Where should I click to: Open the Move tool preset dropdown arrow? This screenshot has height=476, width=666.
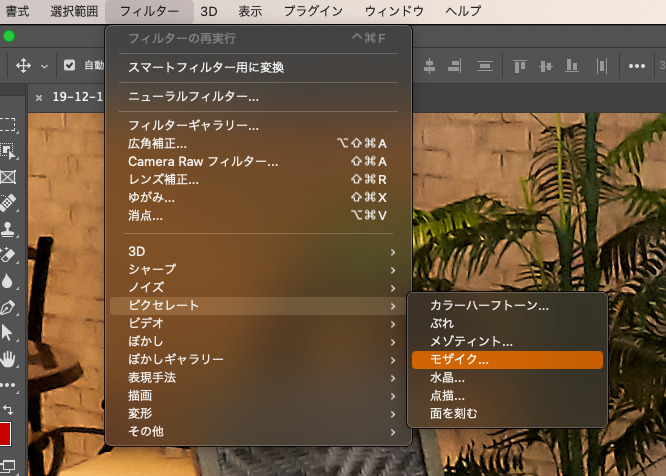45,66
